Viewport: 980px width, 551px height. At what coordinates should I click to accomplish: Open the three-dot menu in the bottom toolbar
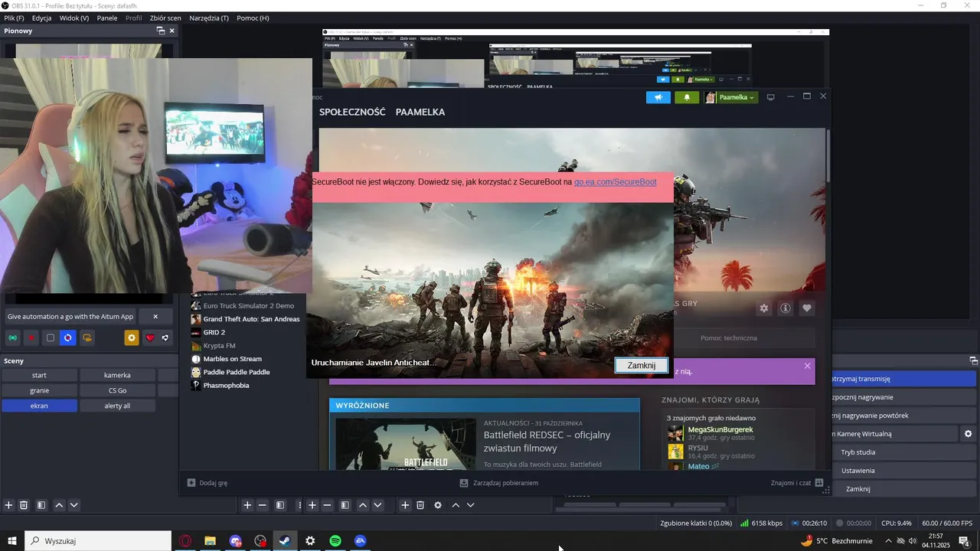pos(299,505)
